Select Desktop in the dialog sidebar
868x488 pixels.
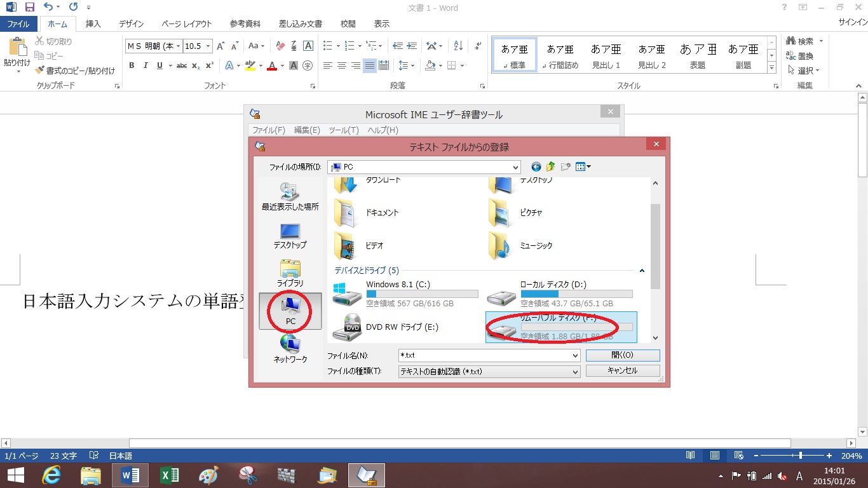click(x=290, y=236)
